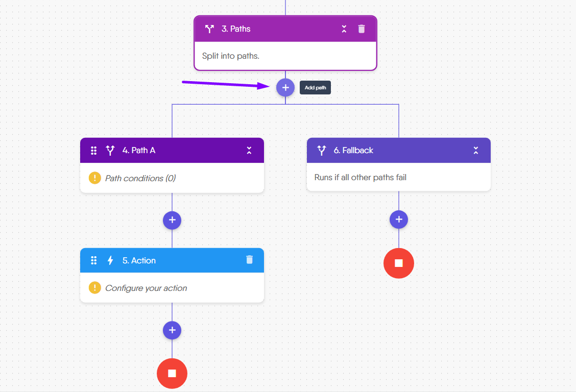Click the stop node under Fallback
Image resolution: width=576 pixels, height=392 pixels.
(399, 263)
